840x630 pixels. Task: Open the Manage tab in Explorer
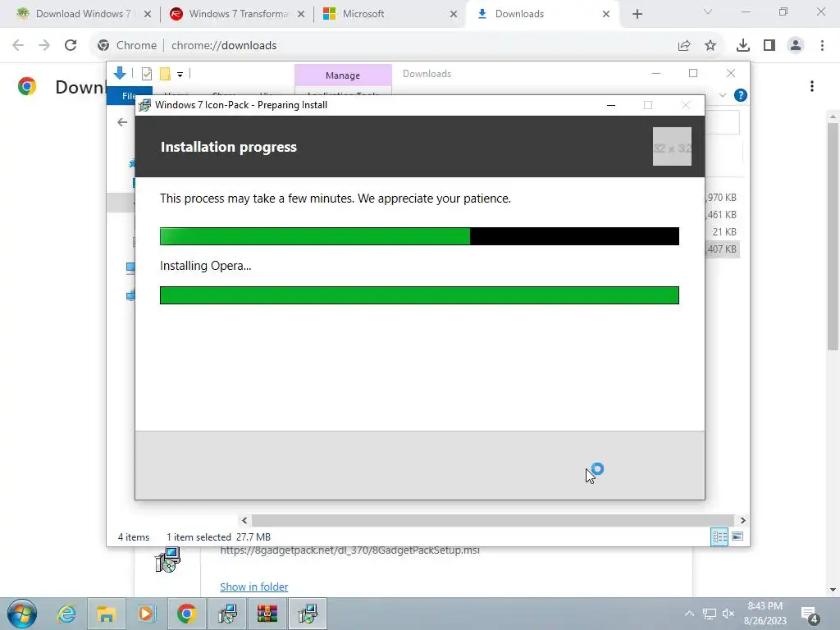343,75
